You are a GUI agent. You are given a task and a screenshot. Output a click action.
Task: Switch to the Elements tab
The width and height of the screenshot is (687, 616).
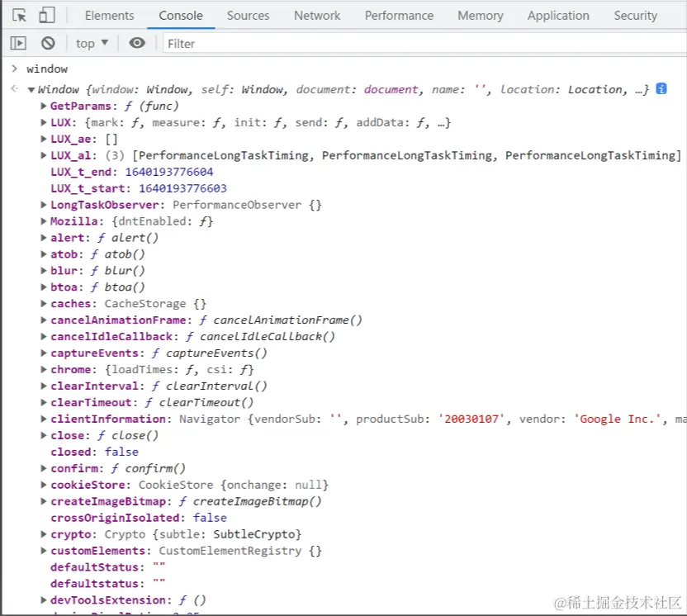coord(110,16)
